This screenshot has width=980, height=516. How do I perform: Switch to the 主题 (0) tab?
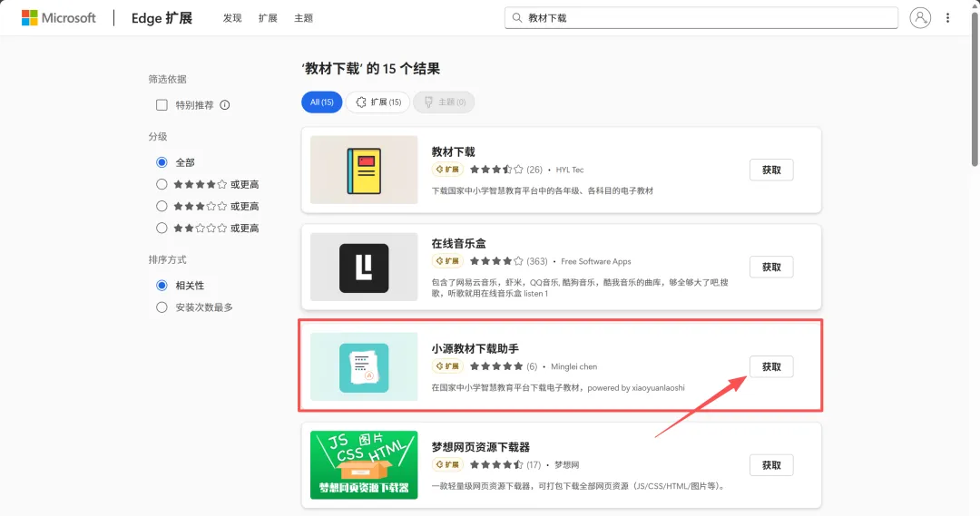tap(445, 102)
